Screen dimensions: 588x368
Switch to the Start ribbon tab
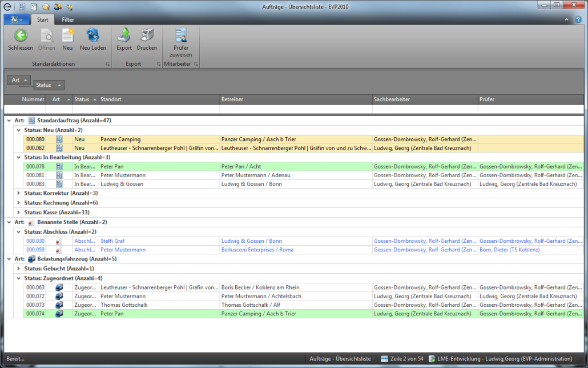(x=42, y=19)
